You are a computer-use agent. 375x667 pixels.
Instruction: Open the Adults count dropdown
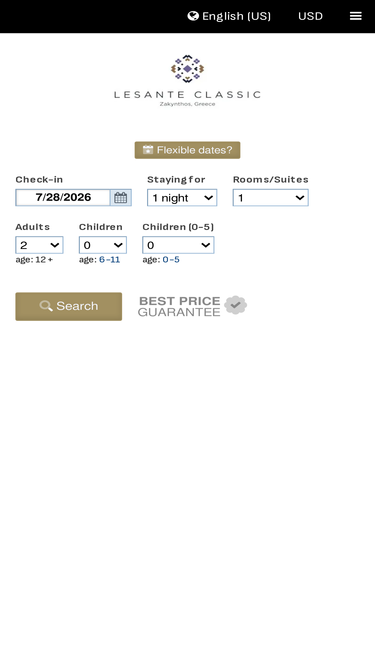(x=39, y=245)
